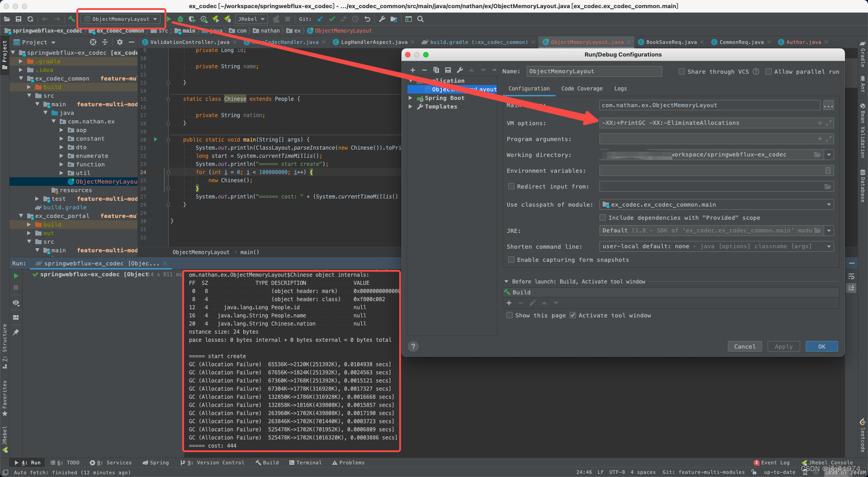Browse main class ellipsis button

pos(828,105)
